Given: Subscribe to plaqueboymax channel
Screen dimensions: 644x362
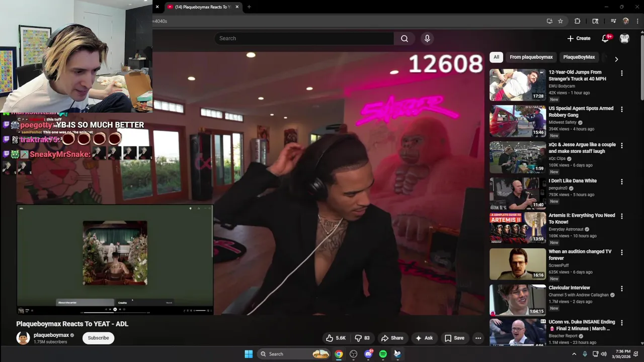Looking at the screenshot, I should (98, 338).
